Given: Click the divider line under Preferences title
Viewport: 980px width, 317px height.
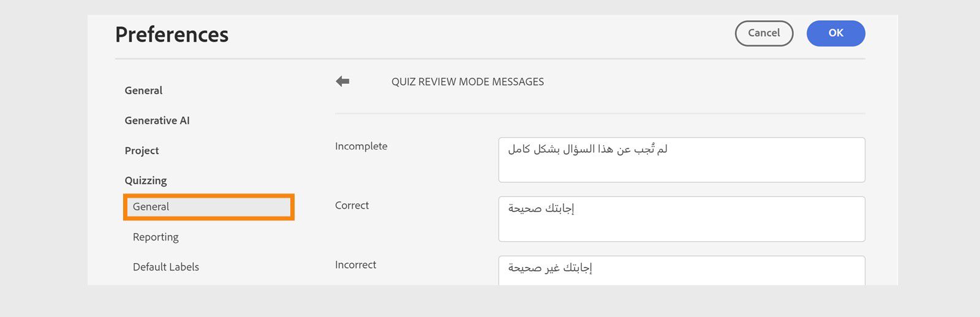Looking at the screenshot, I should (490, 59).
